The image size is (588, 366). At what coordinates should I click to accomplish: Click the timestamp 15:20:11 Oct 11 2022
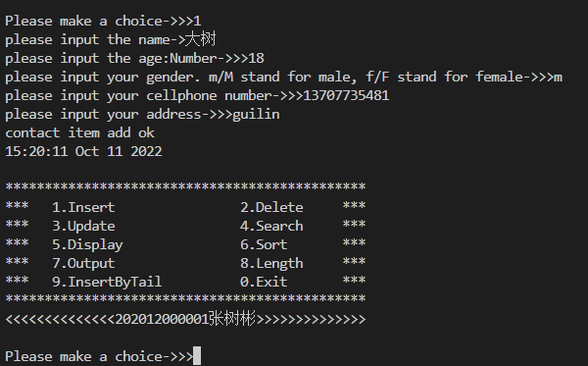click(83, 151)
